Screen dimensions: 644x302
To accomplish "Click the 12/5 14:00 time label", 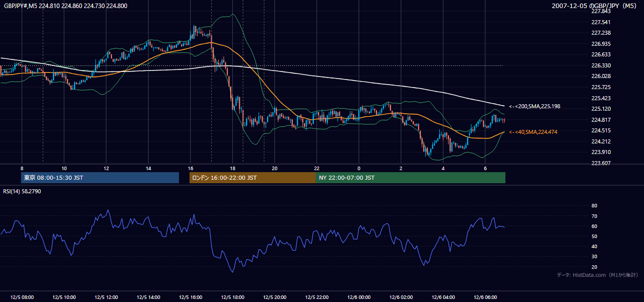I will pyautogui.click(x=148, y=297).
